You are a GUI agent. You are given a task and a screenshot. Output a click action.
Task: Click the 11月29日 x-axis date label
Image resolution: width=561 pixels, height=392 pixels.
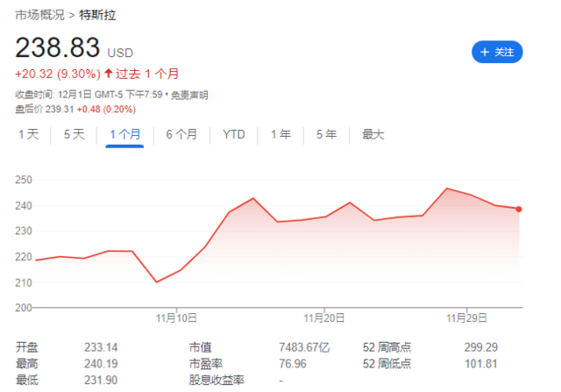pyautogui.click(x=466, y=317)
